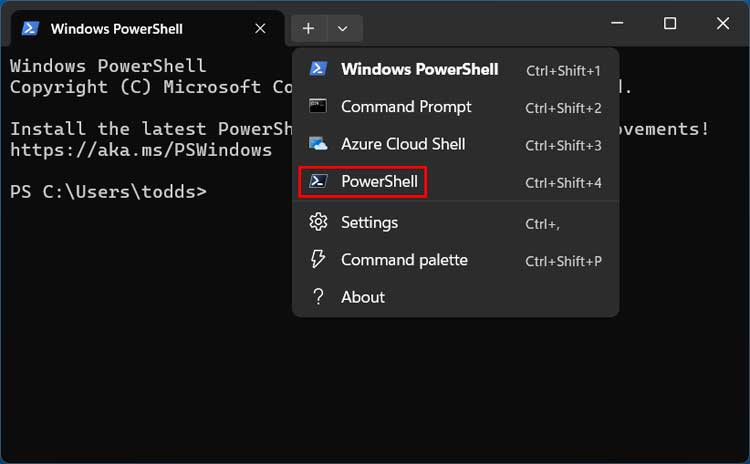Image resolution: width=750 pixels, height=464 pixels.
Task: Minimize the terminal window
Action: 617,23
